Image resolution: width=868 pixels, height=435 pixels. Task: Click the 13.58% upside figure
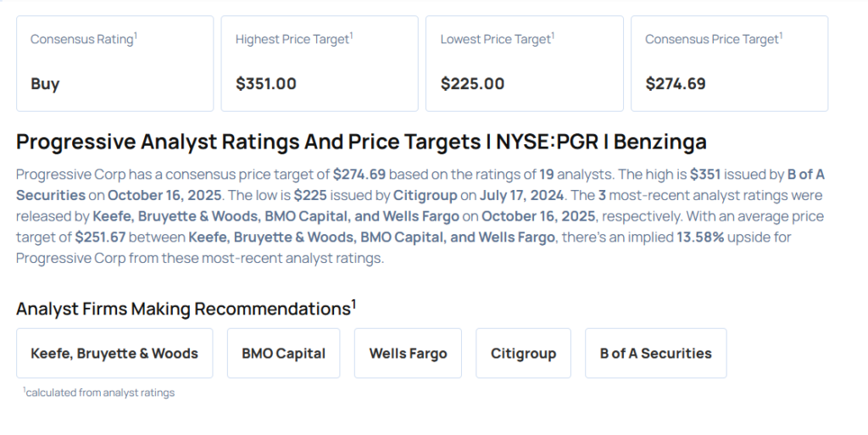(x=700, y=237)
